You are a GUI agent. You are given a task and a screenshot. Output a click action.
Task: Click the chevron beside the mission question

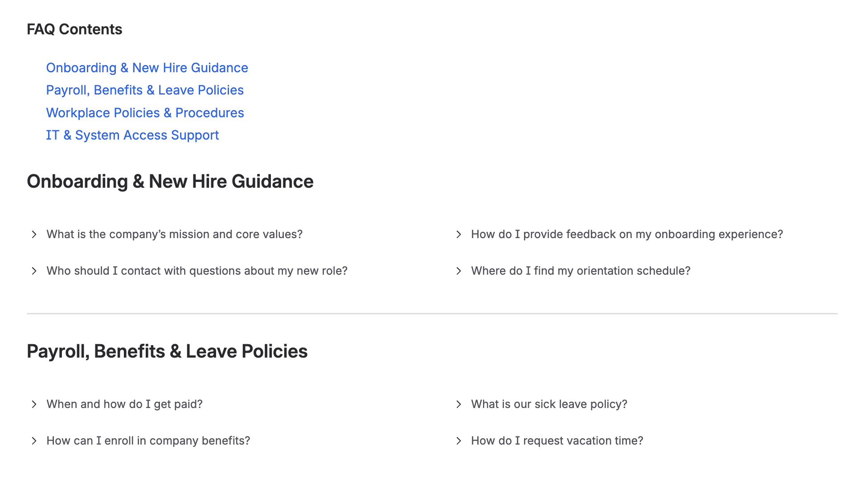click(33, 234)
